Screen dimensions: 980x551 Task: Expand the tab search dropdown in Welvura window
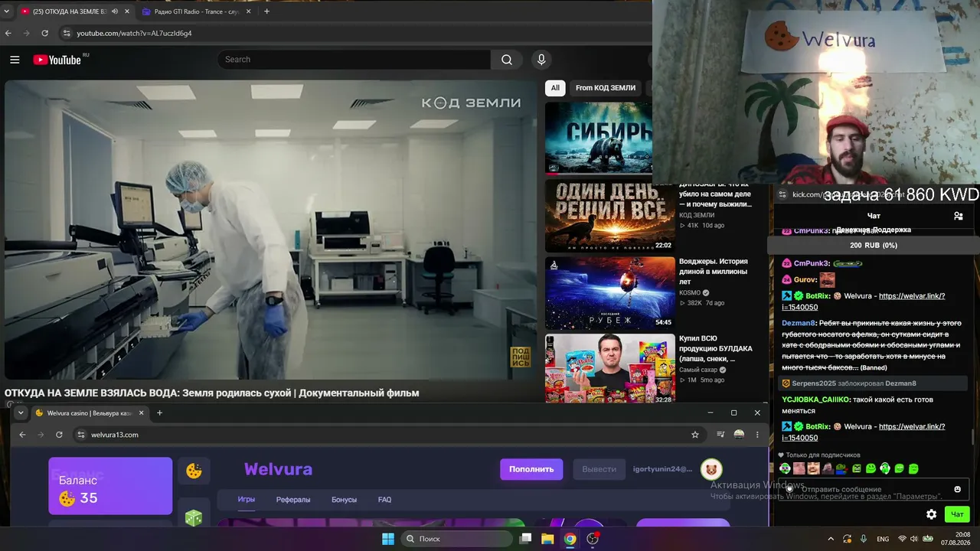(21, 413)
